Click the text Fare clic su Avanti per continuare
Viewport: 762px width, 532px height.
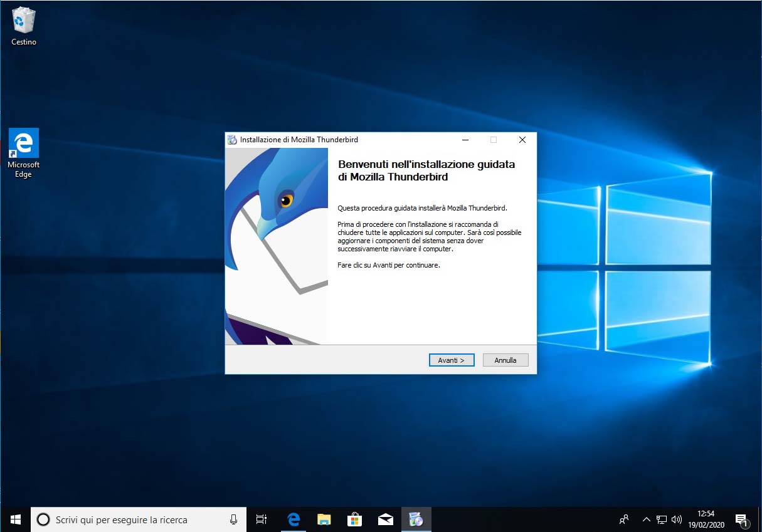[x=389, y=265]
